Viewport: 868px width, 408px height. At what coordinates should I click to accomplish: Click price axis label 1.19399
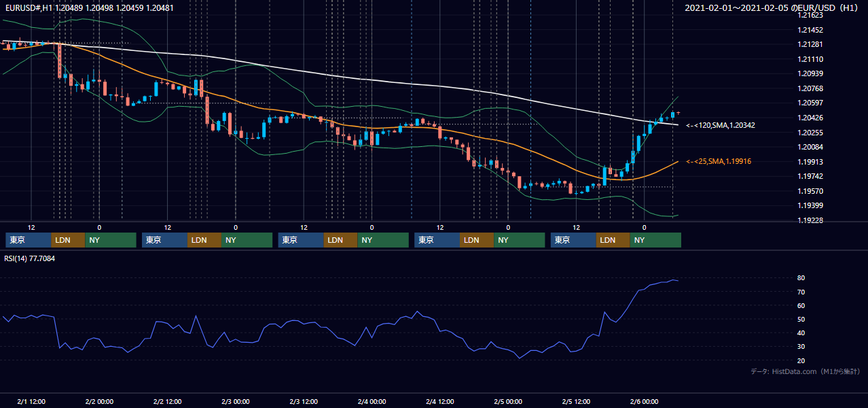[810, 205]
